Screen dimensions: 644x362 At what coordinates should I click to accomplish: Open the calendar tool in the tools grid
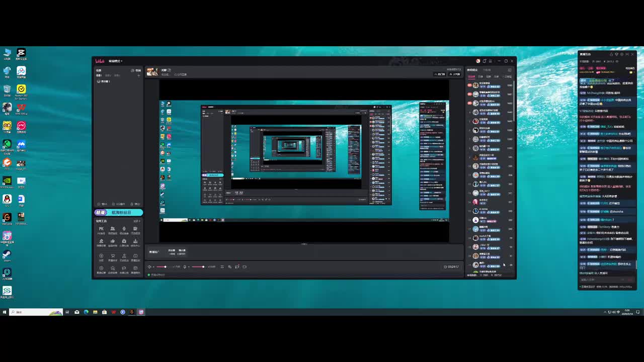tap(135, 269)
